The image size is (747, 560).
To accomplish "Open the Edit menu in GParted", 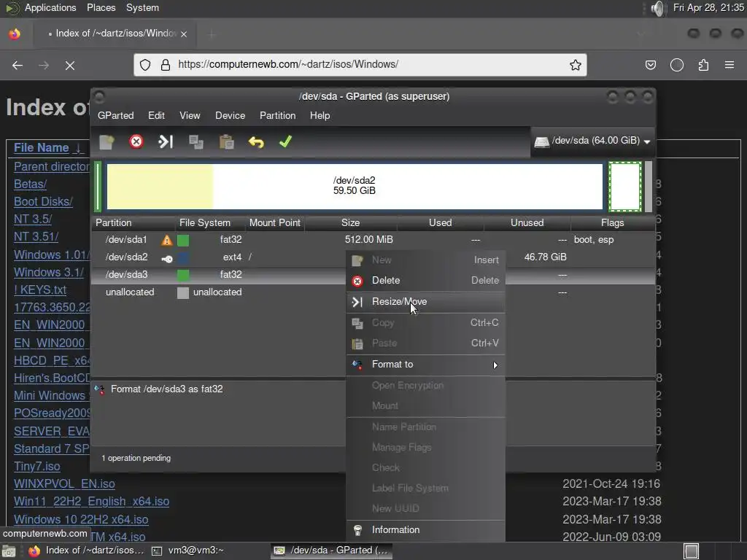I will [156, 116].
